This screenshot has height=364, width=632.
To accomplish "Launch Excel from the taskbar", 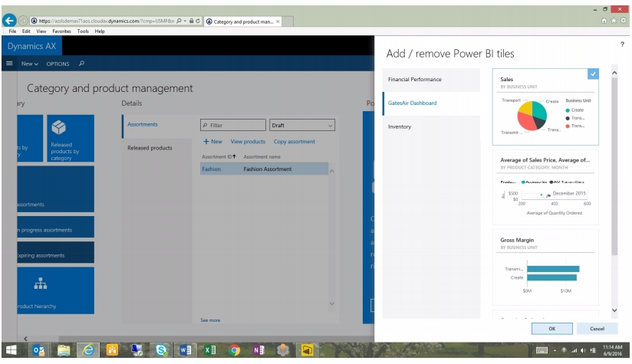I will [209, 352].
